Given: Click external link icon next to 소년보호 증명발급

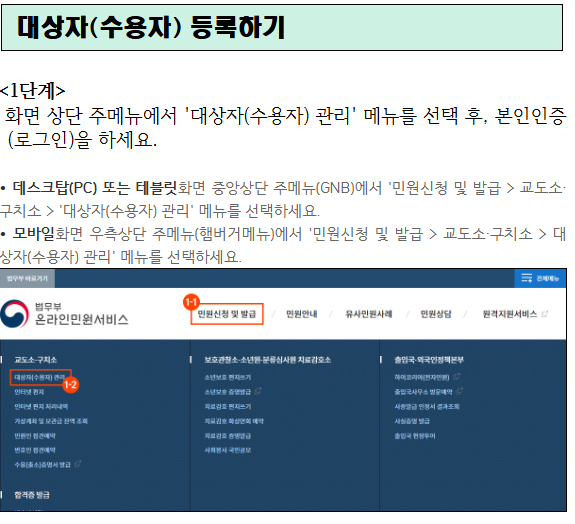Looking at the screenshot, I should pyautogui.click(x=258, y=391).
